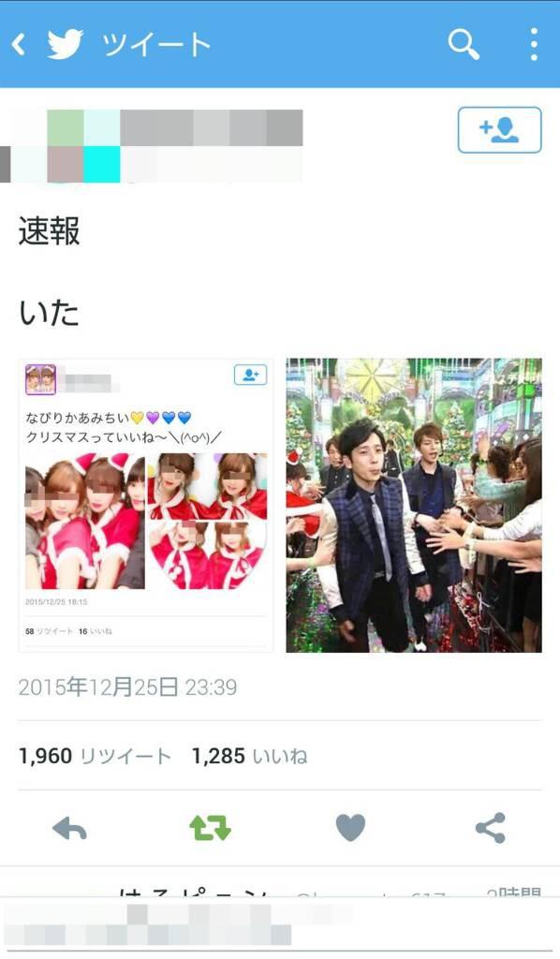Open the 1,285 いいね list
Viewport: 560px width, 959px height.
point(249,757)
